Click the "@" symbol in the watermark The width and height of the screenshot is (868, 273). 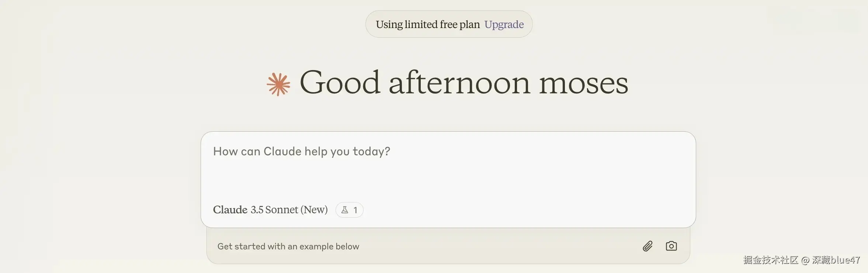tap(805, 260)
